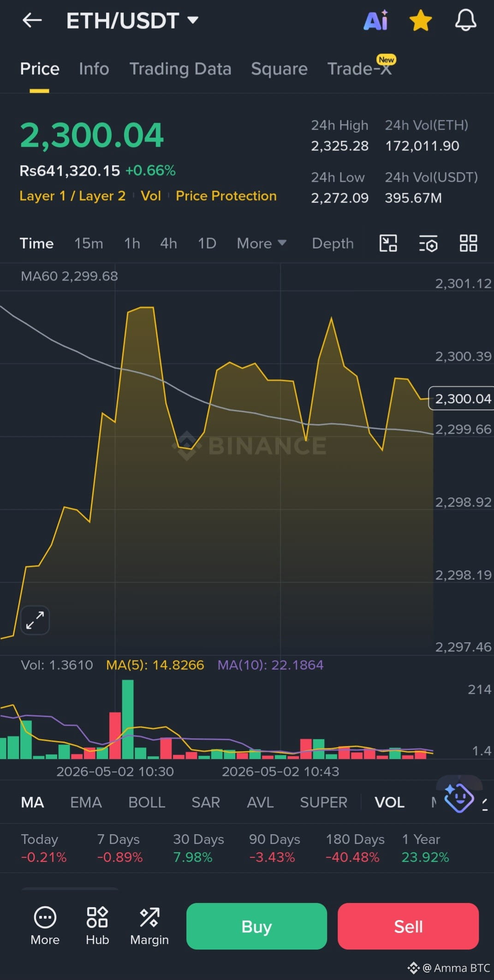Toggle the SUPER indicator
494x980 pixels.
(x=323, y=802)
